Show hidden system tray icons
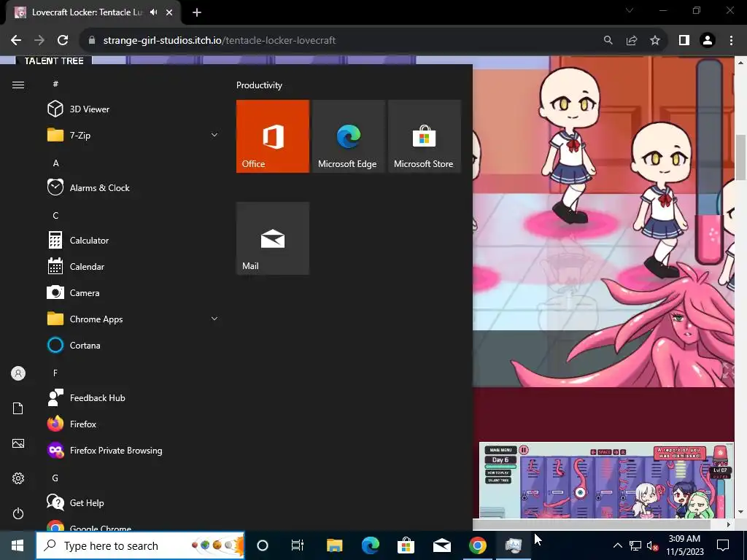The width and height of the screenshot is (747, 560). point(617,545)
